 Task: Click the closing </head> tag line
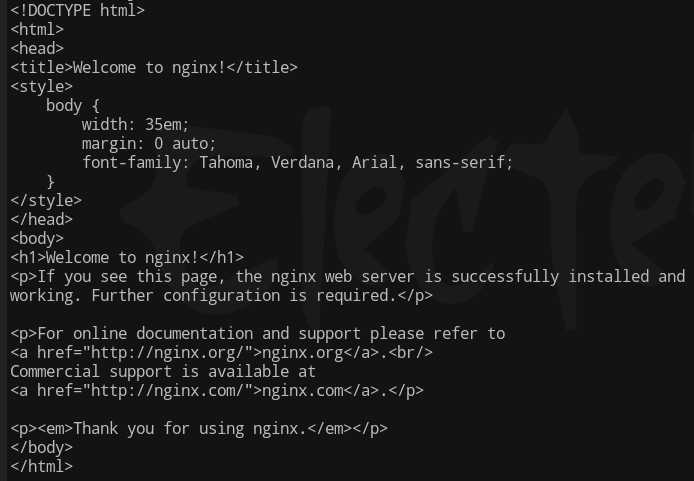(x=41, y=220)
